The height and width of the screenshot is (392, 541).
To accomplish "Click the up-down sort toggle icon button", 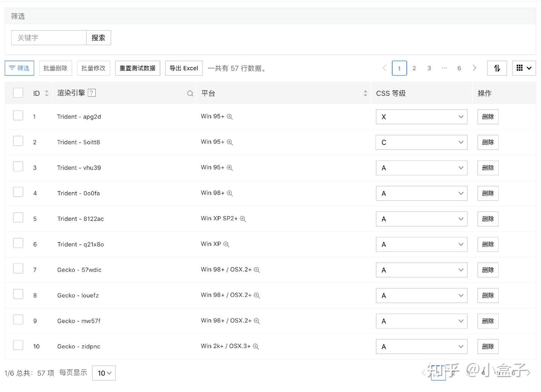I will coord(497,68).
